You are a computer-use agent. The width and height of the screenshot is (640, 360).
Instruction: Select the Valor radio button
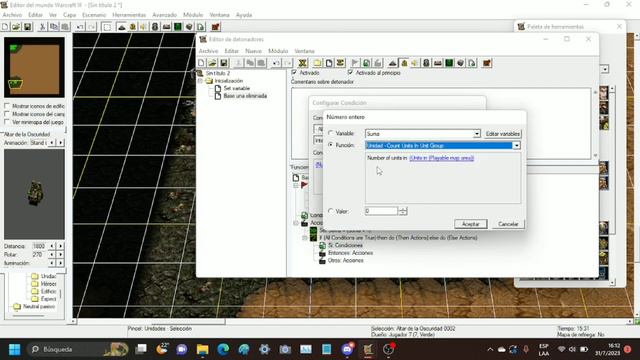point(331,211)
